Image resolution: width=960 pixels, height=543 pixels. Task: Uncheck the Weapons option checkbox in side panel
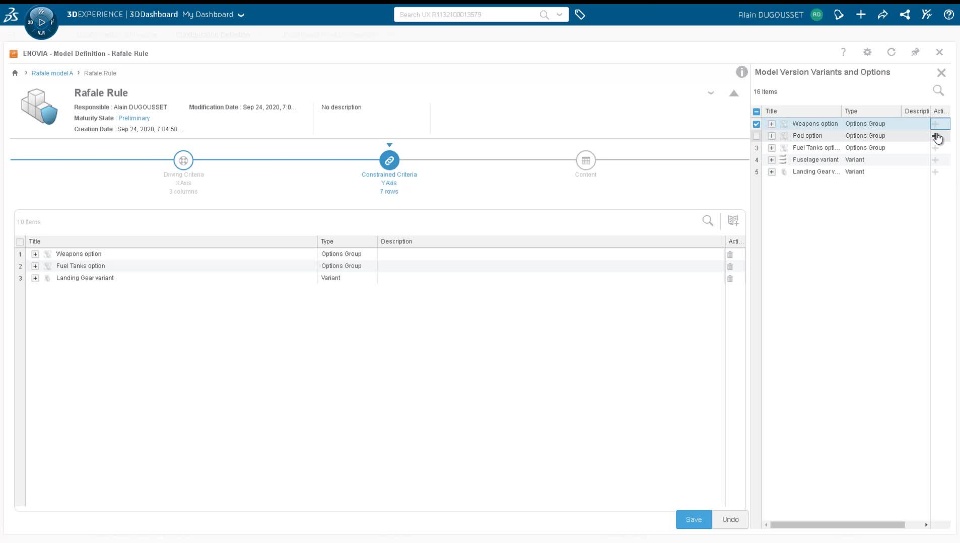point(757,124)
